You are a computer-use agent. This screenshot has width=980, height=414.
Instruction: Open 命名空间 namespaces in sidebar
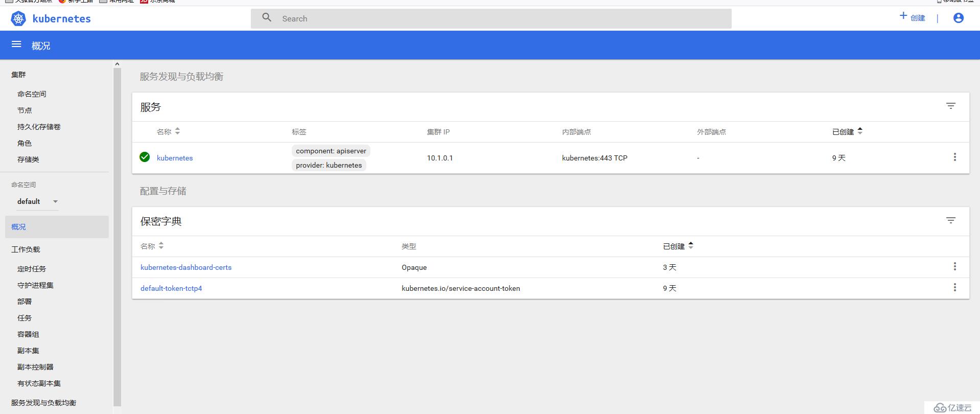pyautogui.click(x=32, y=94)
